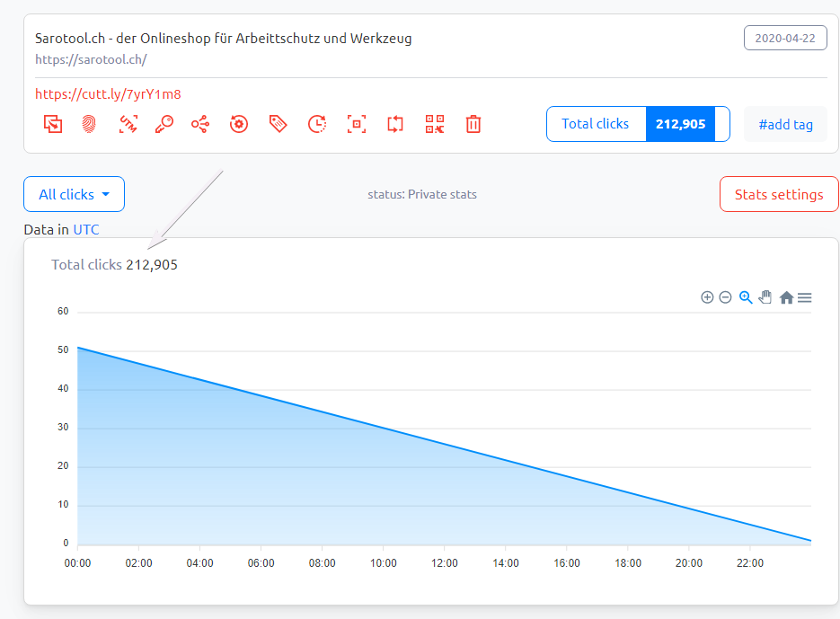Delete link with trash bin icon
Viewport: 840px width, 619px height.
pyautogui.click(x=473, y=124)
